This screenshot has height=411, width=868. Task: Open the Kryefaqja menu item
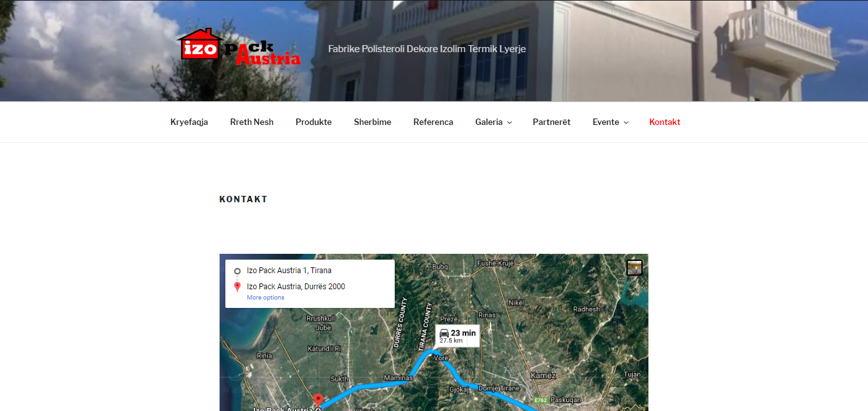189,122
